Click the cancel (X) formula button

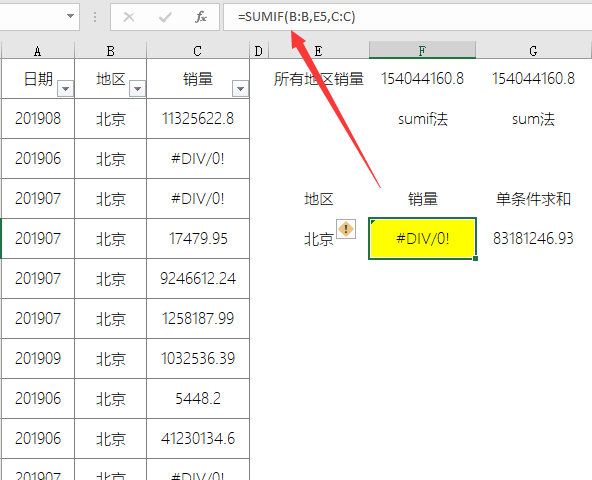click(129, 17)
